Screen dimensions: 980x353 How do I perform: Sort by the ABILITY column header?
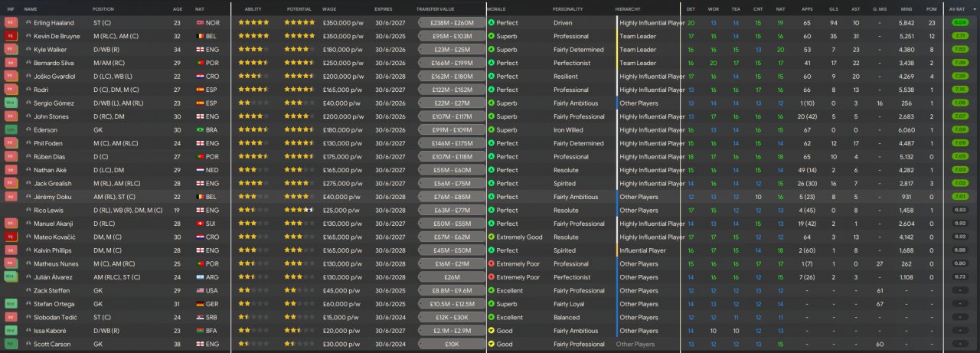coord(253,8)
